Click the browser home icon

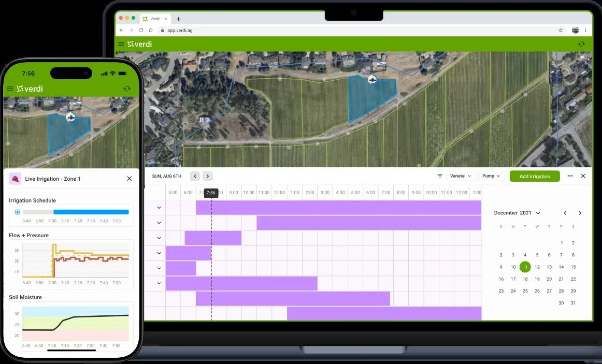(150, 31)
